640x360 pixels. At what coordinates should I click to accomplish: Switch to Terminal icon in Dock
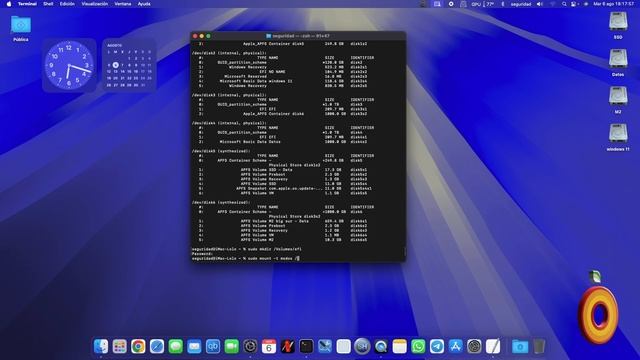(x=306, y=347)
